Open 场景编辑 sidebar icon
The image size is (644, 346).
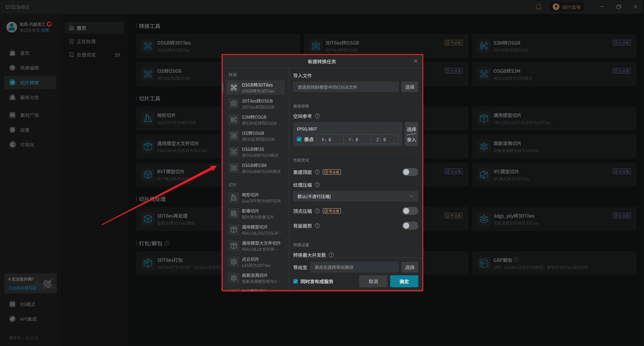tap(12, 68)
